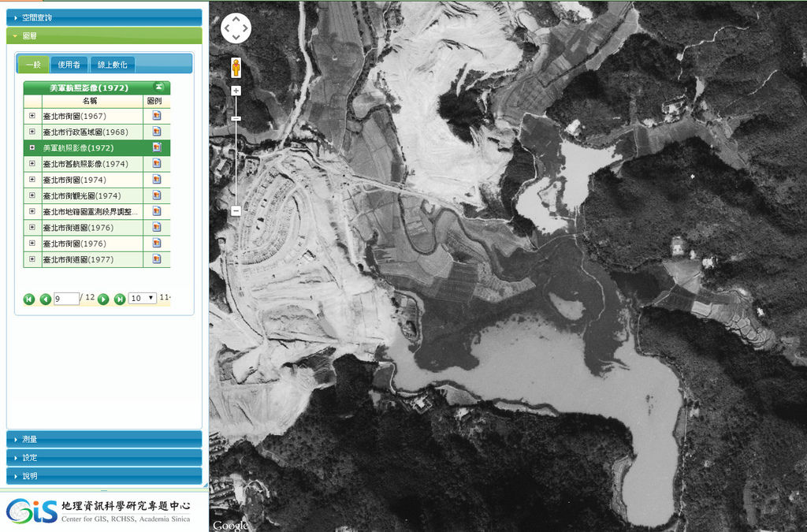Image resolution: width=807 pixels, height=532 pixels.
Task: Expand the 臺北市舊航照影像(1974) layer
Action: point(32,164)
